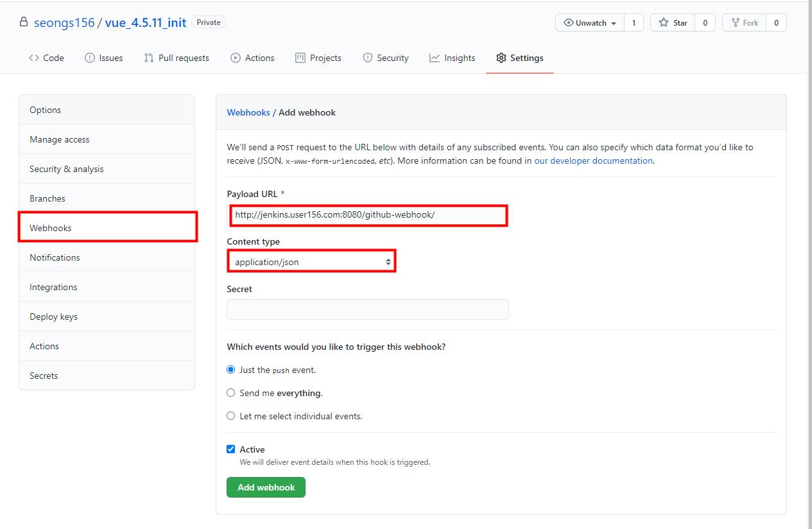Focus the Payload URL input field

pyautogui.click(x=369, y=215)
